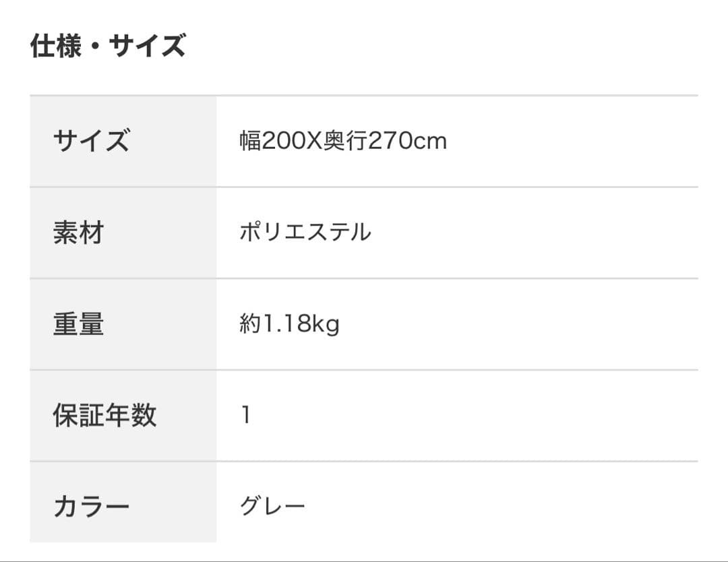Click the サイズ word in the heading
The height and width of the screenshot is (562, 728).
148,45
